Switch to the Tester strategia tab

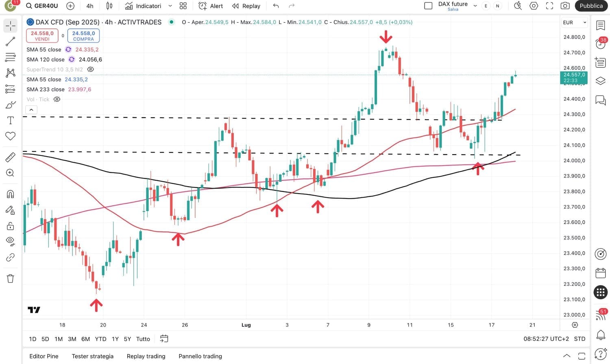[93, 356]
